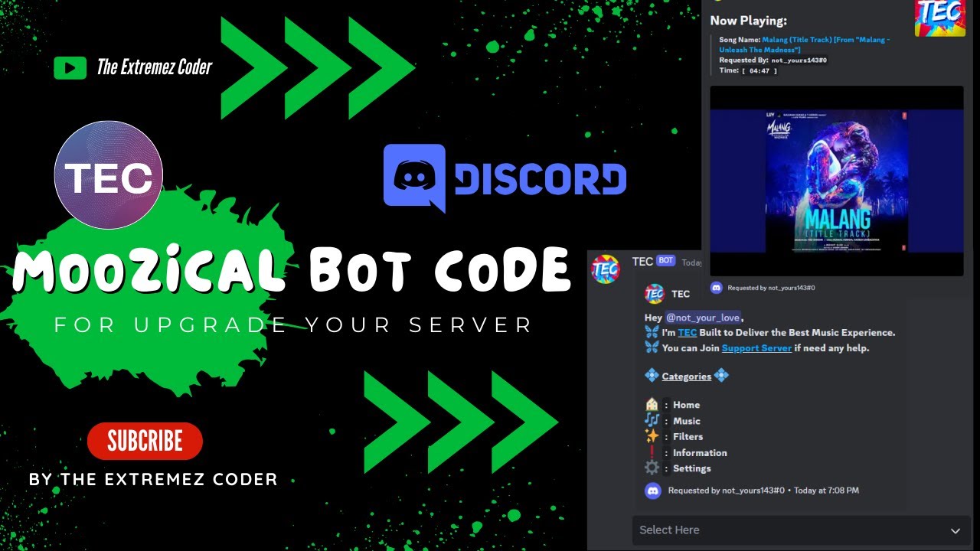980x551 pixels.
Task: Click the blue diamond emoji before Categories
Action: point(652,376)
